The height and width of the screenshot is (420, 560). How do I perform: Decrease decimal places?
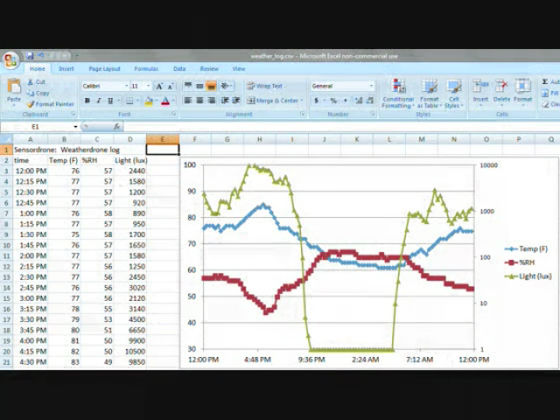pos(370,101)
